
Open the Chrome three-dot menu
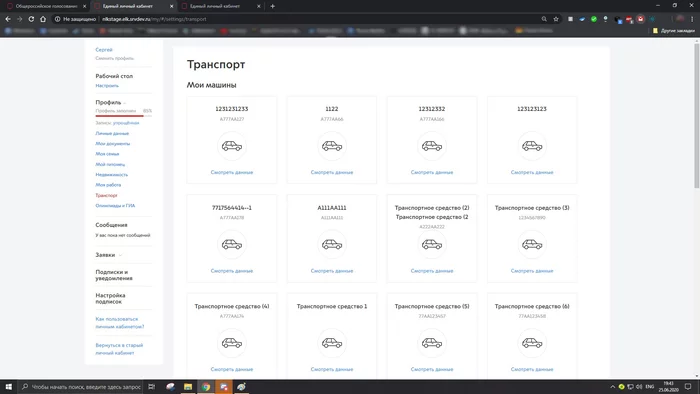point(692,19)
